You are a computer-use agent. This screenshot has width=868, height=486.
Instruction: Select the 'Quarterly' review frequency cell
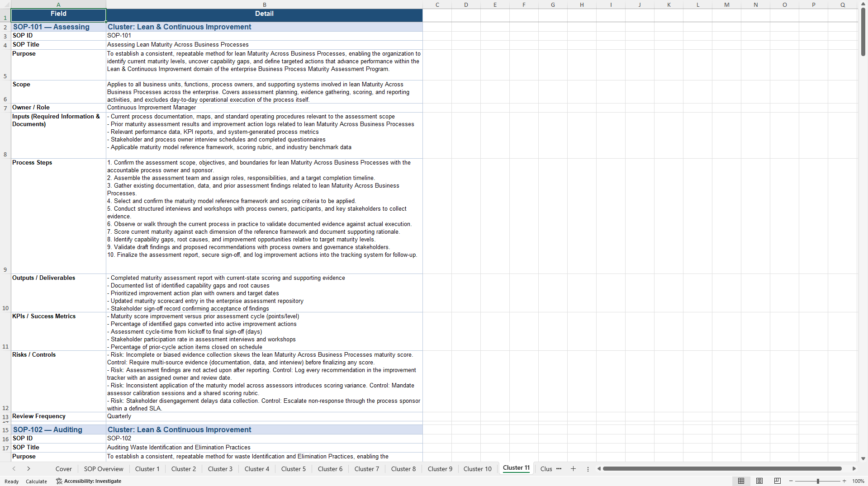(265, 416)
